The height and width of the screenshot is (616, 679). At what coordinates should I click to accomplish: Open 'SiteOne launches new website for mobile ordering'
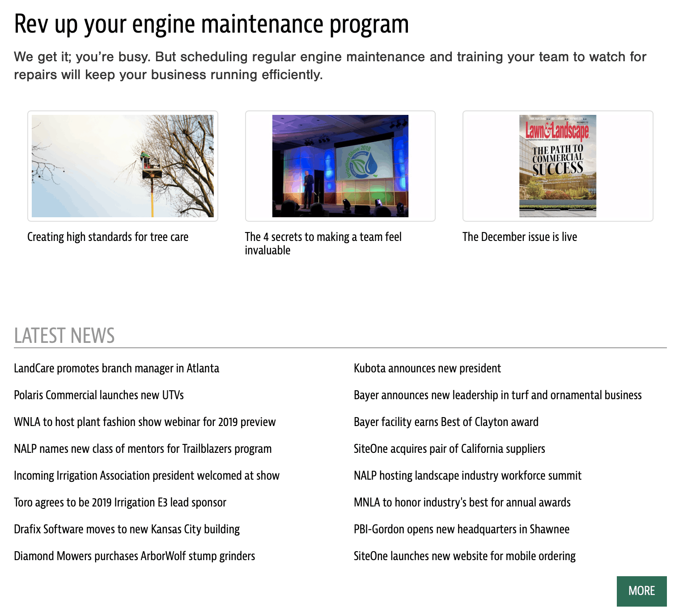465,556
